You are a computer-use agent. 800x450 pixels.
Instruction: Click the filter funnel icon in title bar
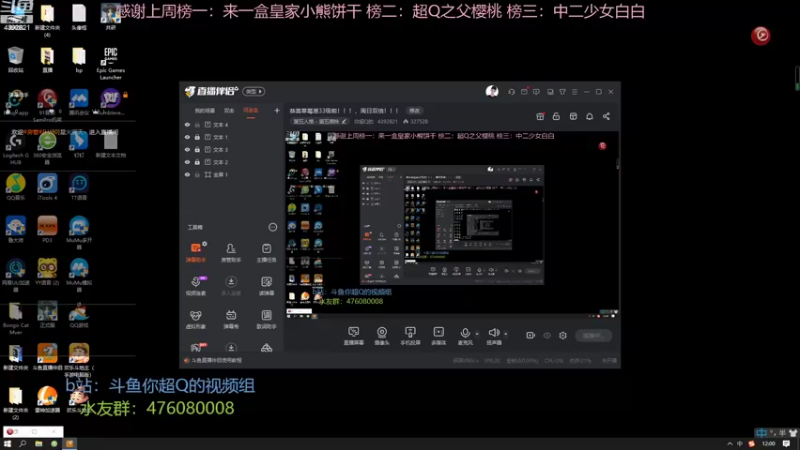click(562, 92)
